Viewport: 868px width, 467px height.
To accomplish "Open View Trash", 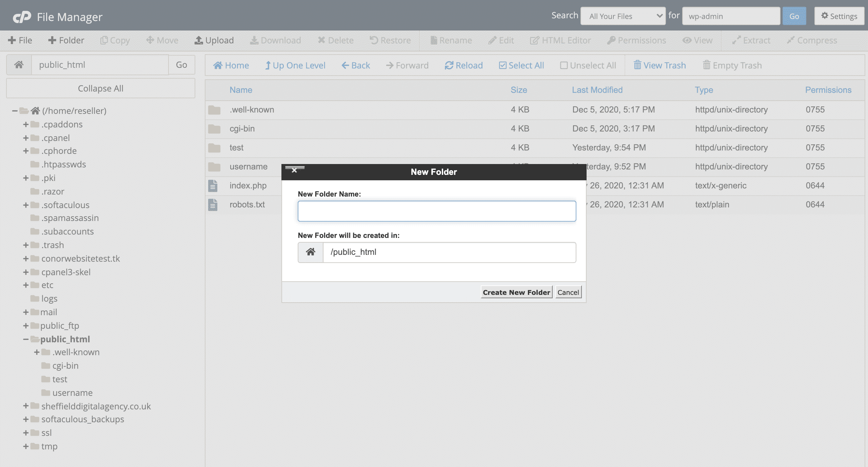I will tap(659, 65).
